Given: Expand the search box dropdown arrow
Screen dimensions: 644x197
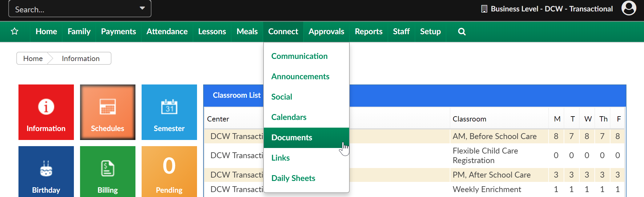Looking at the screenshot, I should pyautogui.click(x=142, y=8).
